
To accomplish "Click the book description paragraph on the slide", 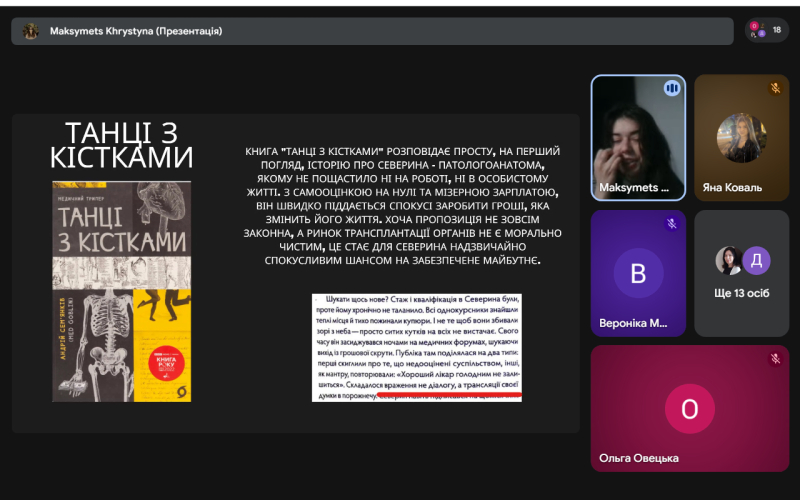I will tap(402, 205).
